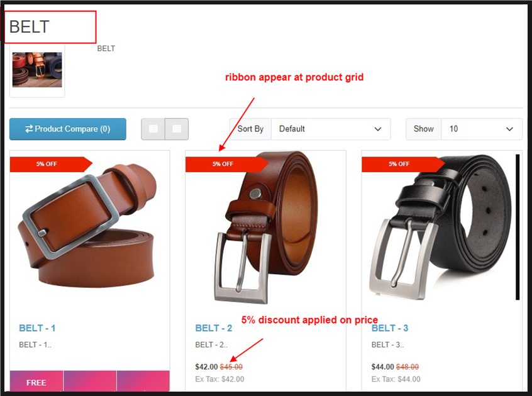Click the Sort By dropdown chevron
532x396 pixels.
[378, 129]
